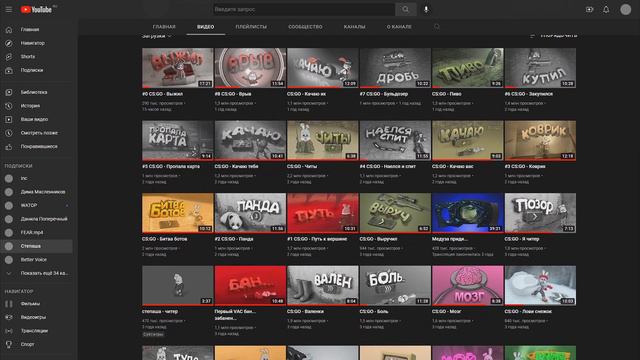This screenshot has height=360, width=640.
Task: Click the CS:GO - Читы title
Action: (302, 167)
